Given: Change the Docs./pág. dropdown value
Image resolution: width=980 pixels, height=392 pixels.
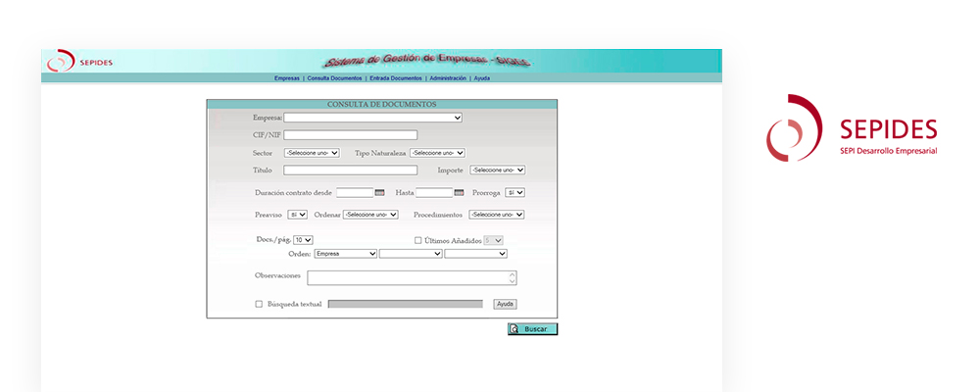Looking at the screenshot, I should click(303, 240).
